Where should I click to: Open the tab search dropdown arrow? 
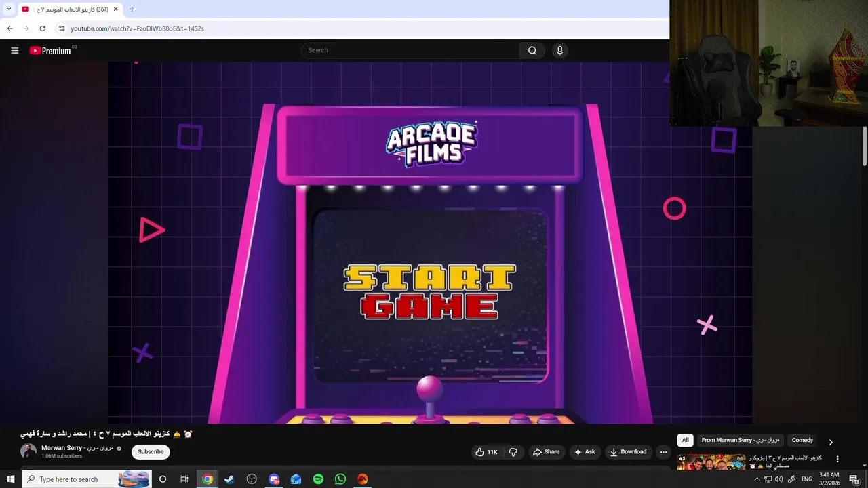click(x=9, y=9)
